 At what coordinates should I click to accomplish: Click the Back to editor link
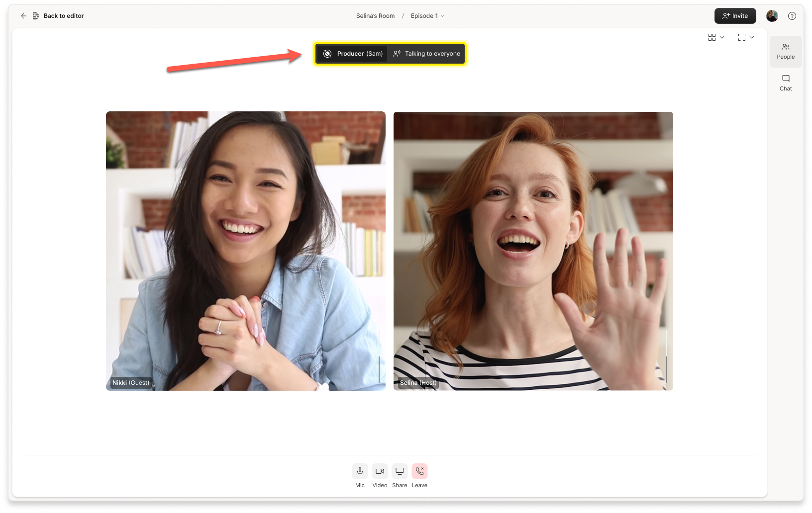tap(64, 16)
